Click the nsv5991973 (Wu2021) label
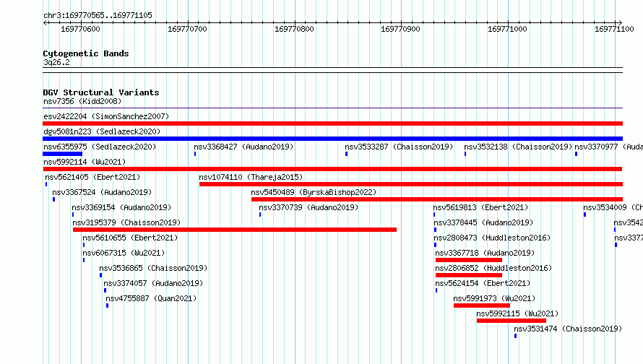 click(494, 298)
